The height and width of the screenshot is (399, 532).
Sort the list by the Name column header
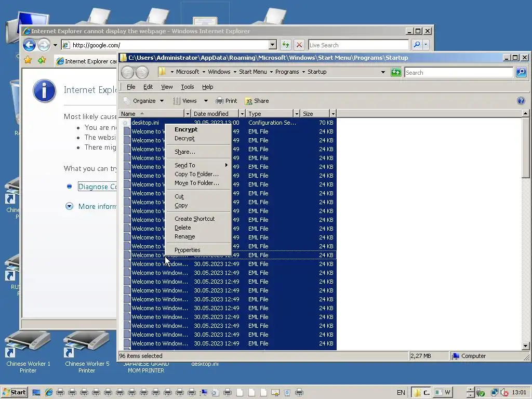tap(152, 114)
